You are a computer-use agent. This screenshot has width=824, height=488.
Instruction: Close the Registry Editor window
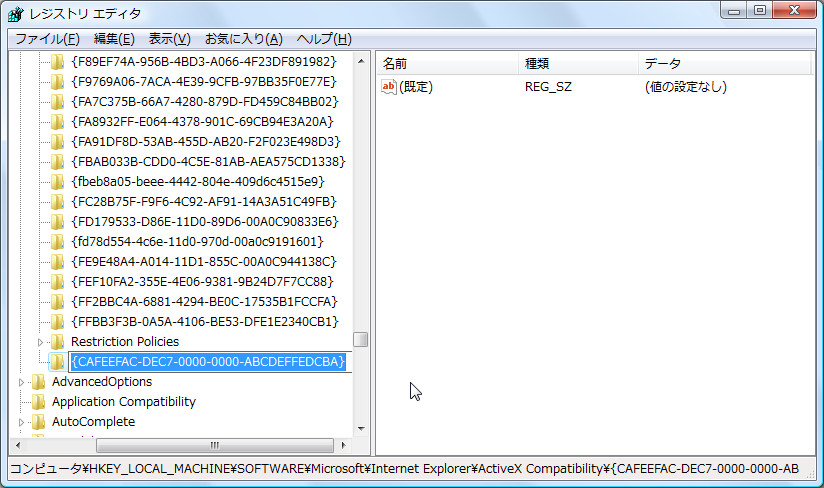[x=795, y=11]
